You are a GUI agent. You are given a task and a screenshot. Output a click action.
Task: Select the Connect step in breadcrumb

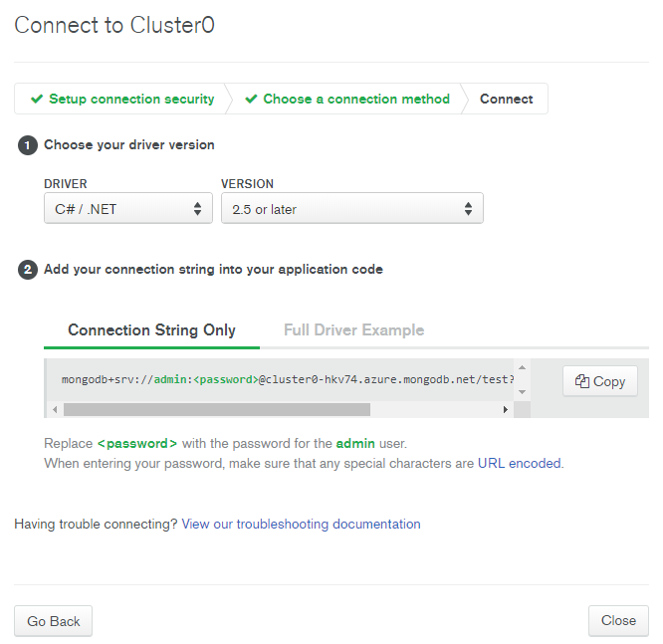(x=506, y=99)
